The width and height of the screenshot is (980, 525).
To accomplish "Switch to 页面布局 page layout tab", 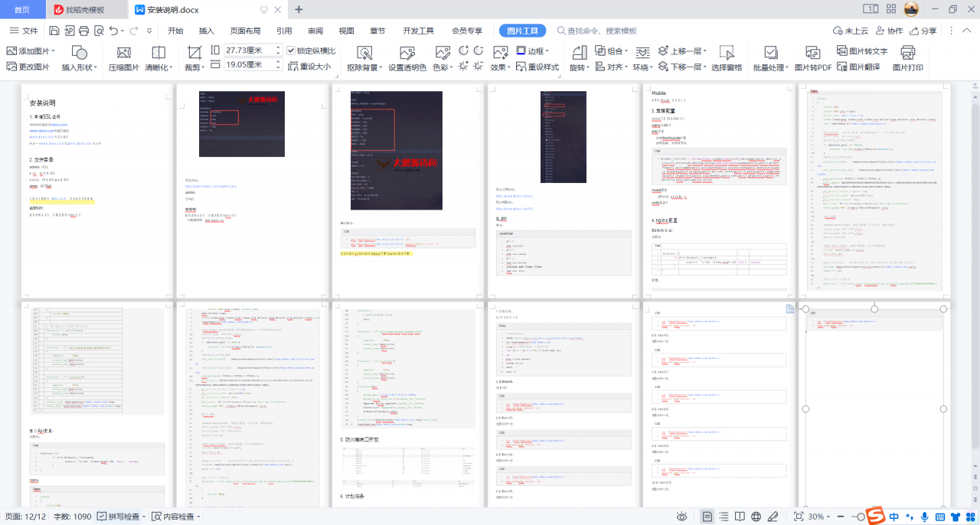I will point(245,31).
